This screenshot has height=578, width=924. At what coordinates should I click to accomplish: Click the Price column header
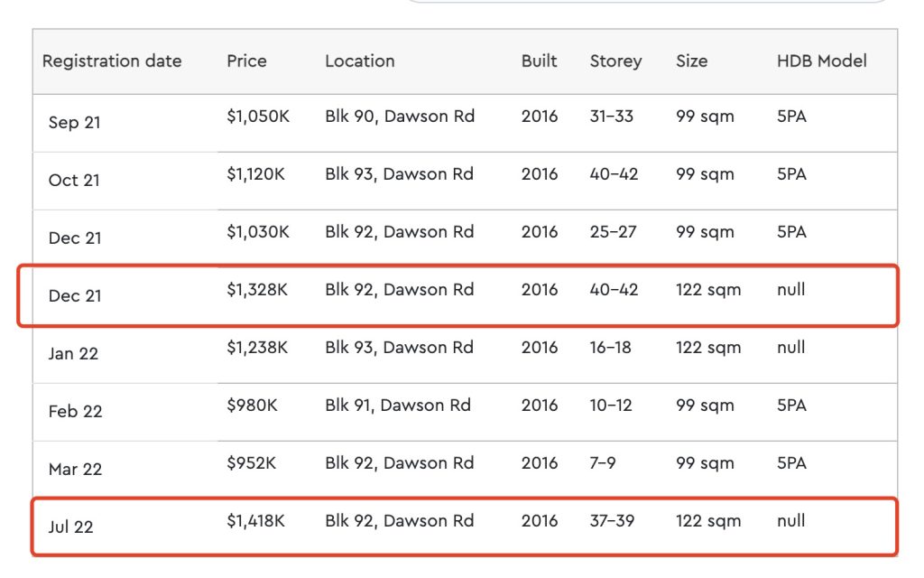coord(246,61)
